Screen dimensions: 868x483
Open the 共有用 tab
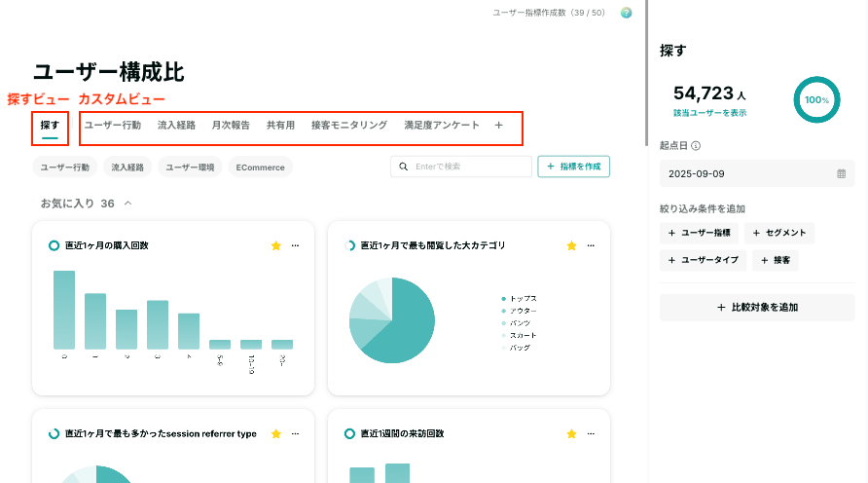280,126
